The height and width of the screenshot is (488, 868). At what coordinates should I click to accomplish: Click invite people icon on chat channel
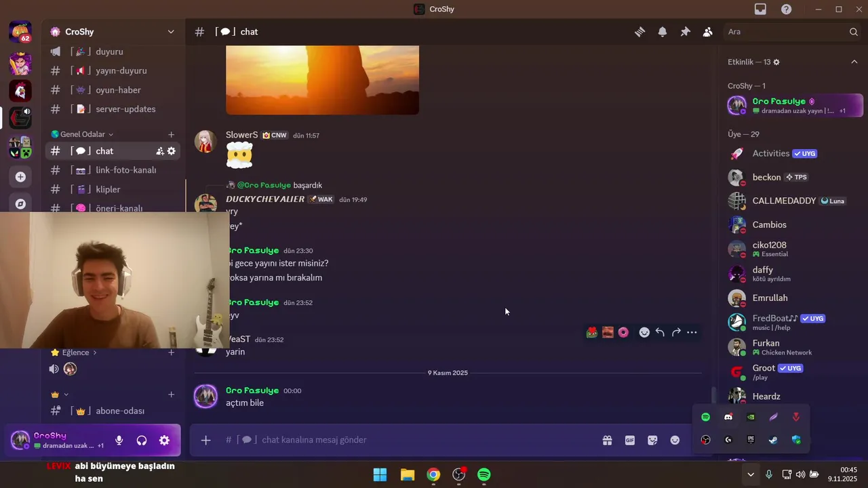click(x=159, y=151)
